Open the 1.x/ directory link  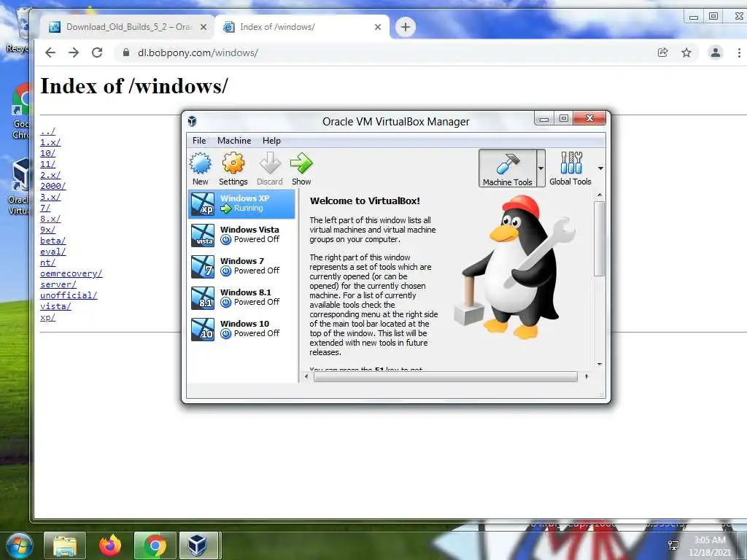pyautogui.click(x=50, y=142)
